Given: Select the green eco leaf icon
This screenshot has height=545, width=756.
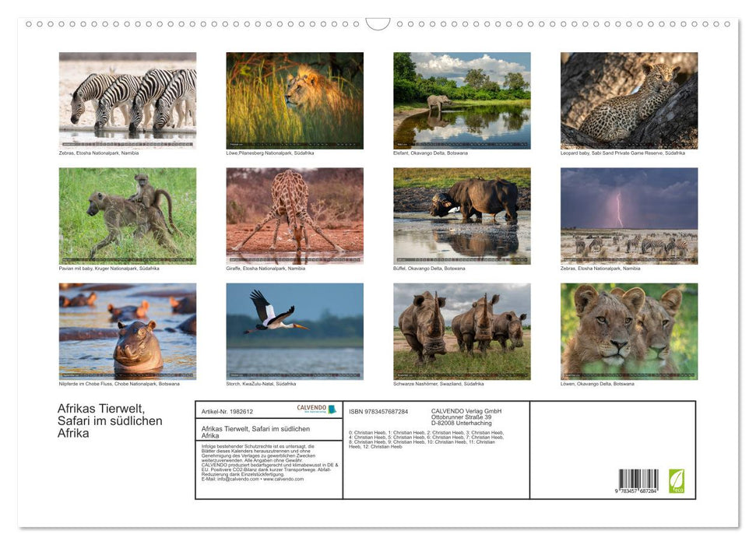Looking at the screenshot, I should pyautogui.click(x=676, y=480).
